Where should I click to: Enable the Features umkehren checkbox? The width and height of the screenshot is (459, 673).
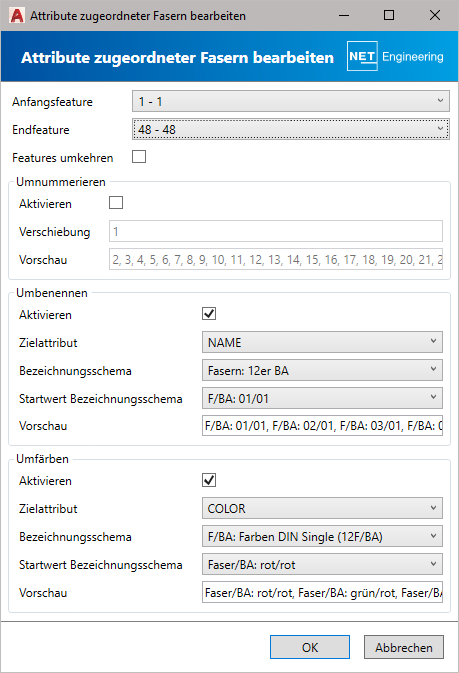coord(139,157)
